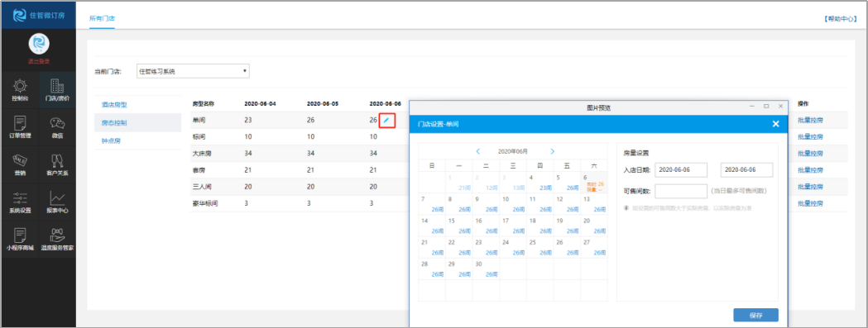Open 报表中心 chart icon
868x328 pixels.
(x=57, y=202)
